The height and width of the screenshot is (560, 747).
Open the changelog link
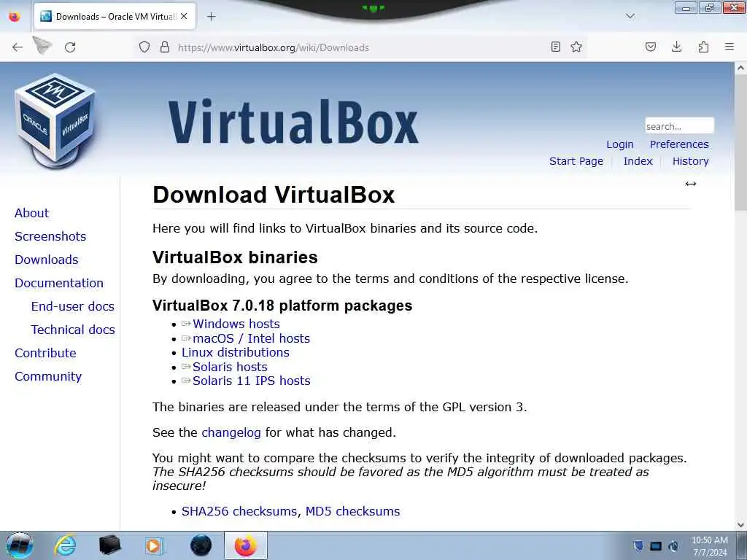pos(231,432)
